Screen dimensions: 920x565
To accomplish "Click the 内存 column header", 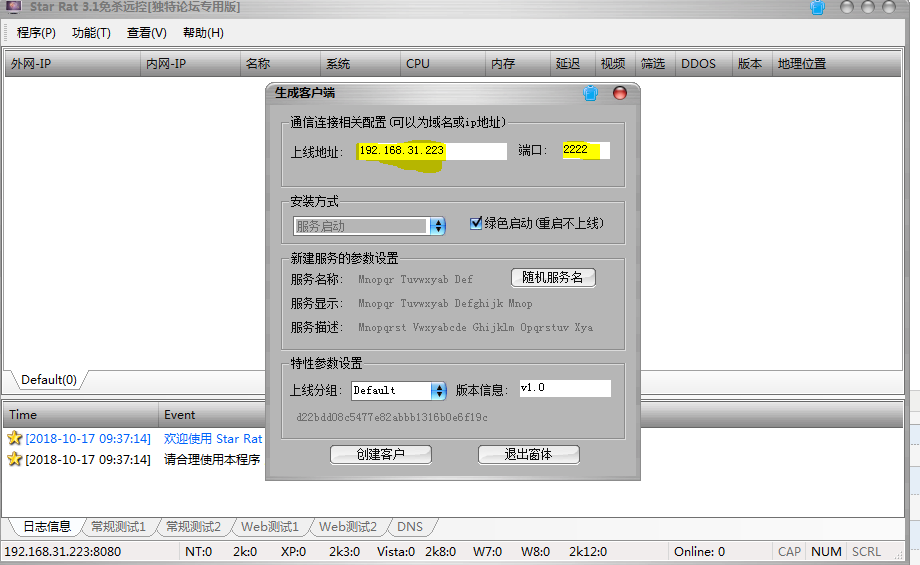I will [518, 63].
